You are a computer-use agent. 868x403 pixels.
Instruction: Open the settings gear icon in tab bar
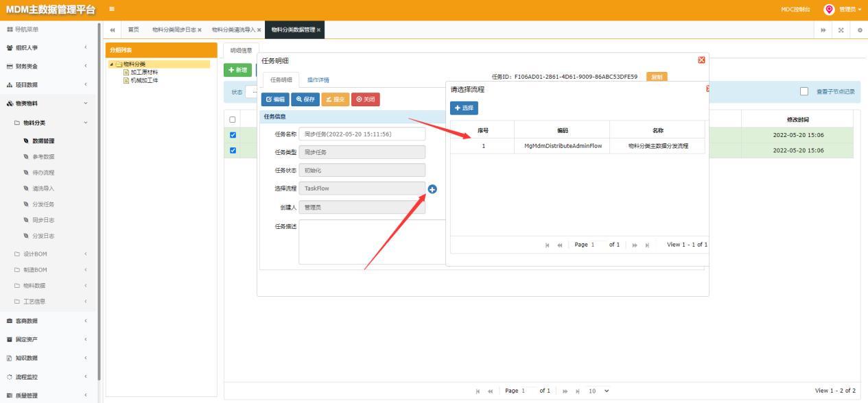point(860,30)
